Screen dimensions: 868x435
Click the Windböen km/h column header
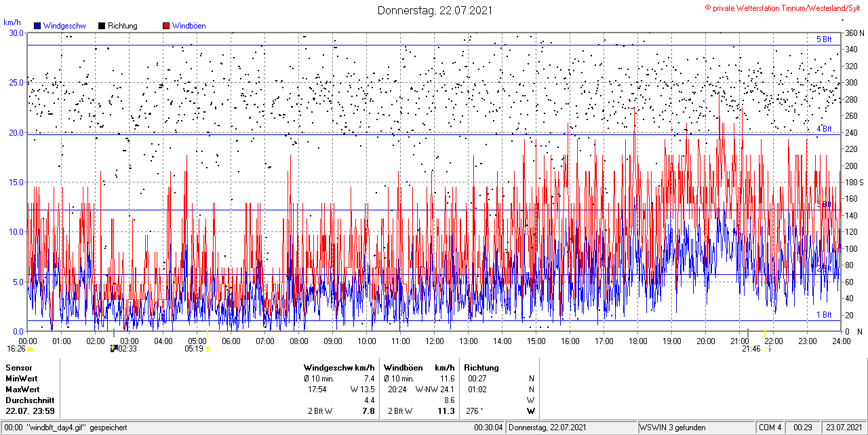tap(418, 367)
